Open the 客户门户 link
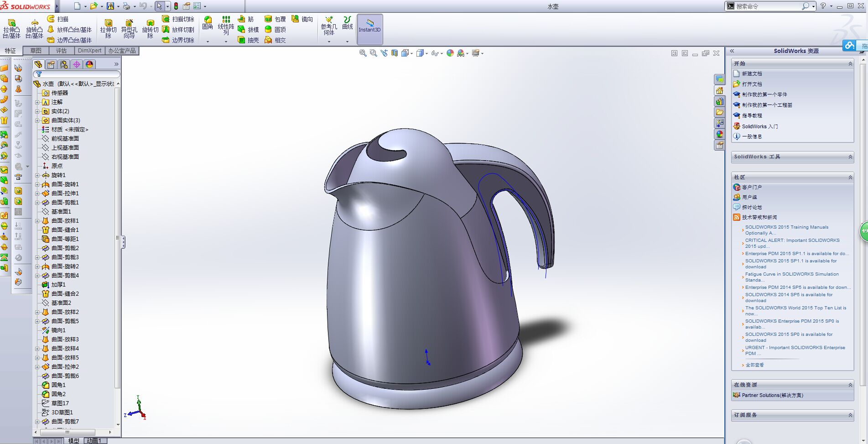868x444 pixels. 752,187
